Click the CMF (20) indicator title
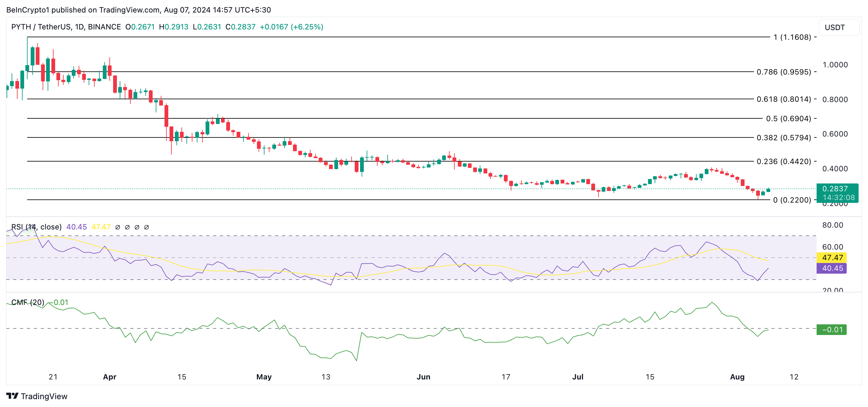Viewport: 868px width, 407px height. [28, 302]
